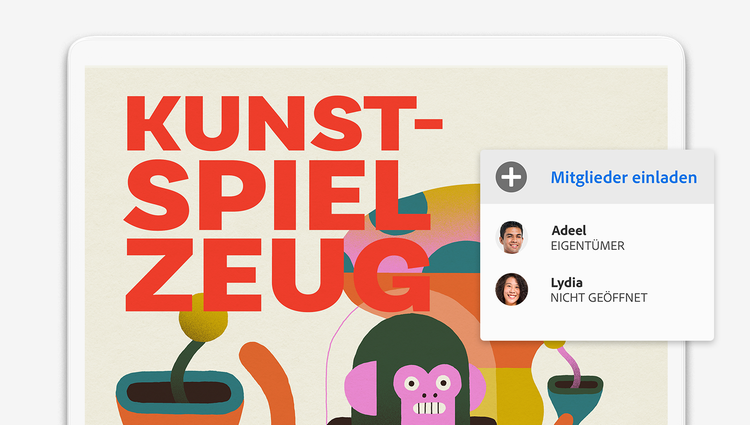Click the teal plant pot with soil
The width and height of the screenshot is (750, 425).
pyautogui.click(x=180, y=392)
